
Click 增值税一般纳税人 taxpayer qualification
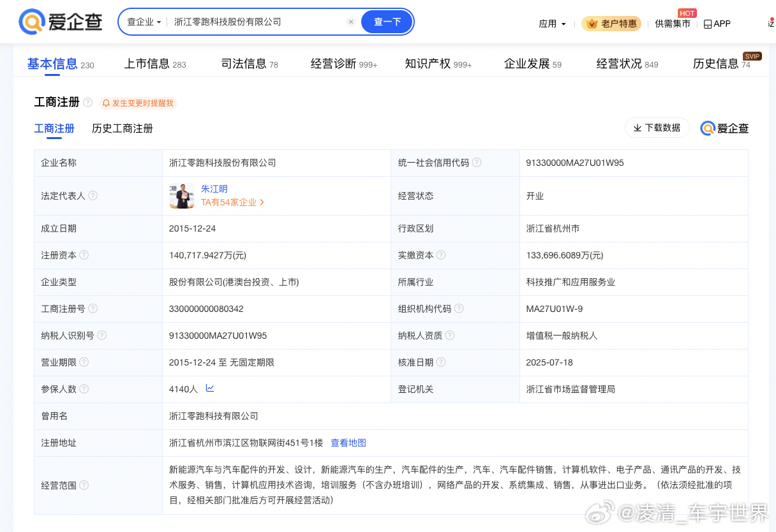pos(562,336)
